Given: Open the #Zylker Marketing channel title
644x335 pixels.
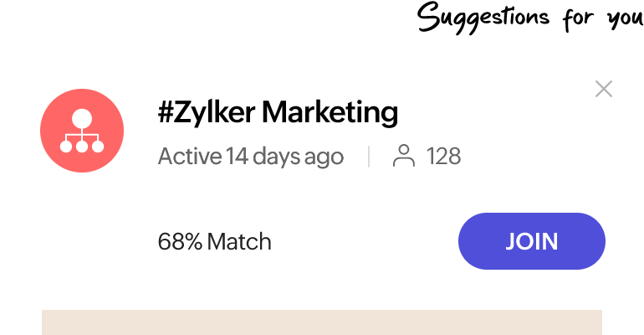Looking at the screenshot, I should [278, 111].
